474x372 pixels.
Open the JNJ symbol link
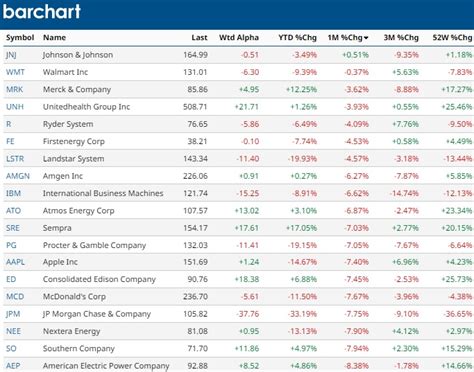click(11, 55)
